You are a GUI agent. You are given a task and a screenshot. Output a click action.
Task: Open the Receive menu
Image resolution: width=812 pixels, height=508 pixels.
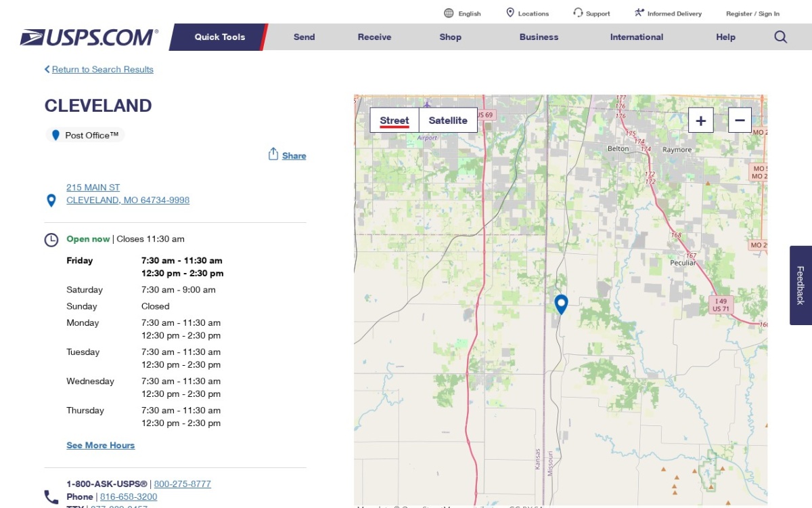375,37
